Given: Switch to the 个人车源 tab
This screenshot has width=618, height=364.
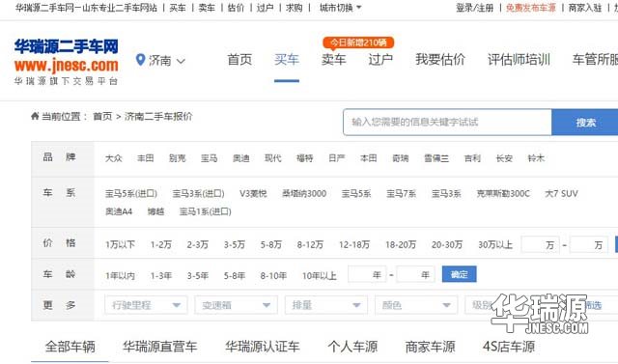Looking at the screenshot, I should tap(352, 347).
